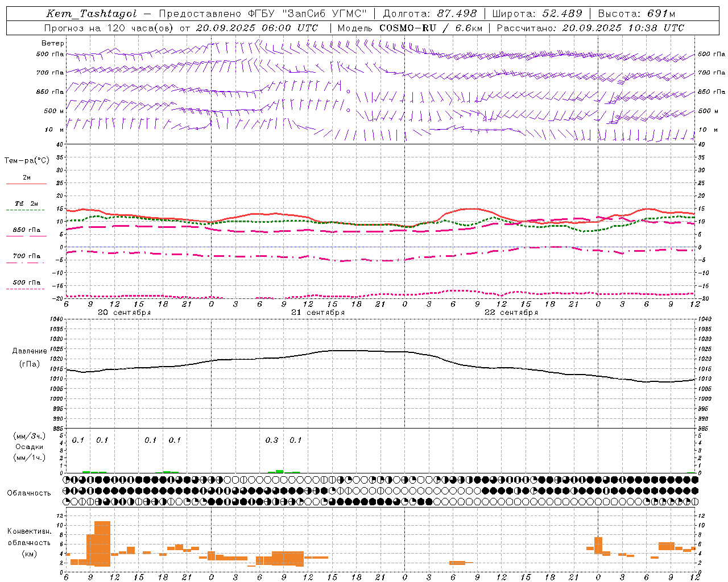Click the Модель COSMO-RU / 6.6км label
Image resolution: width=728 pixels, height=582 pixels.
(410, 28)
